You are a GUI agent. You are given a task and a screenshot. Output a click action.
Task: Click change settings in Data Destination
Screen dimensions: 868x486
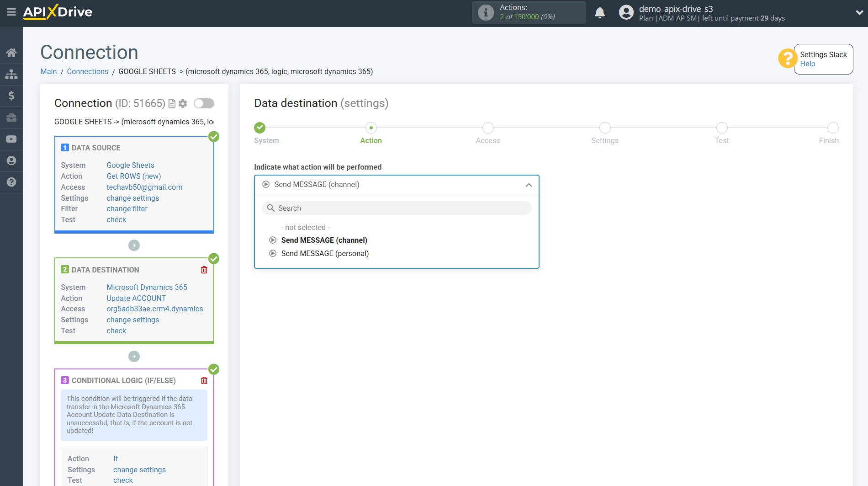(132, 320)
